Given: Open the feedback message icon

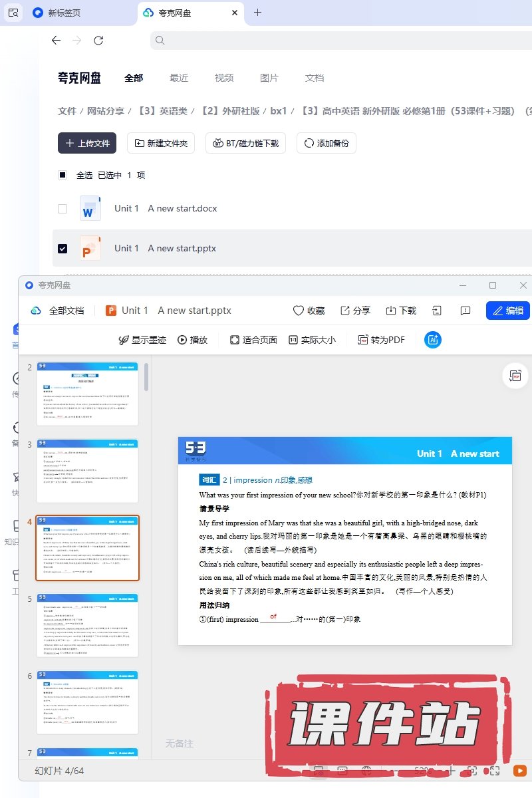Looking at the screenshot, I should click(x=465, y=311).
